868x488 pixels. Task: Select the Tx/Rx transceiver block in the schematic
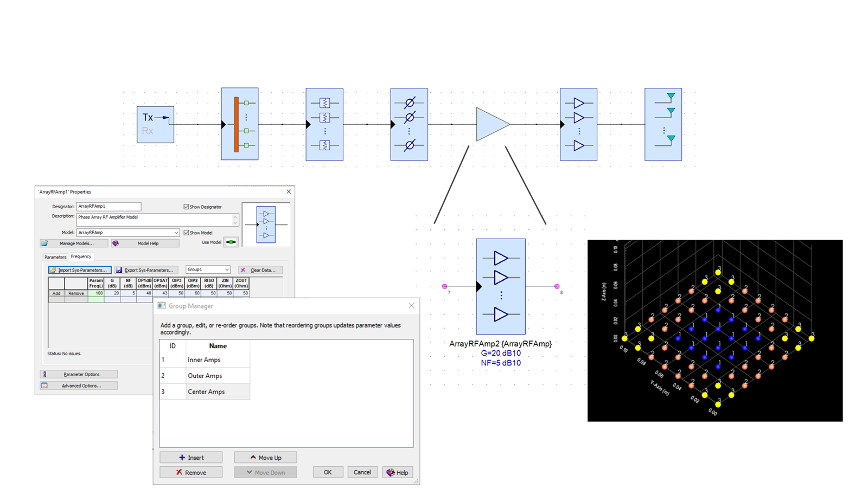[x=155, y=124]
